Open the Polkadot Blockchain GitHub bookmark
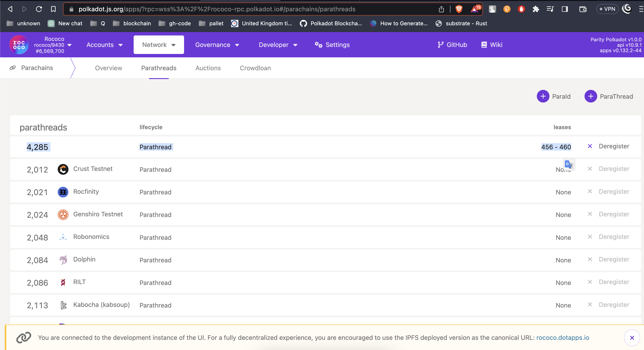The image size is (644, 350). pyautogui.click(x=331, y=23)
